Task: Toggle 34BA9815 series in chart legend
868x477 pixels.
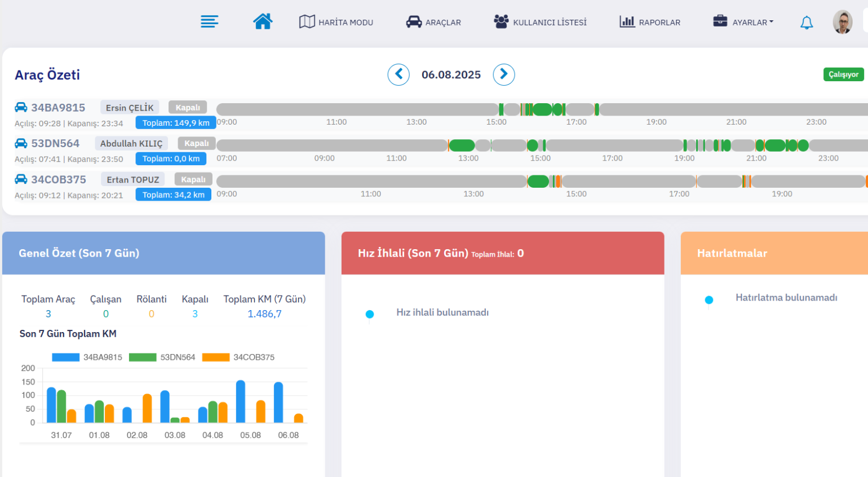Action: coord(87,357)
